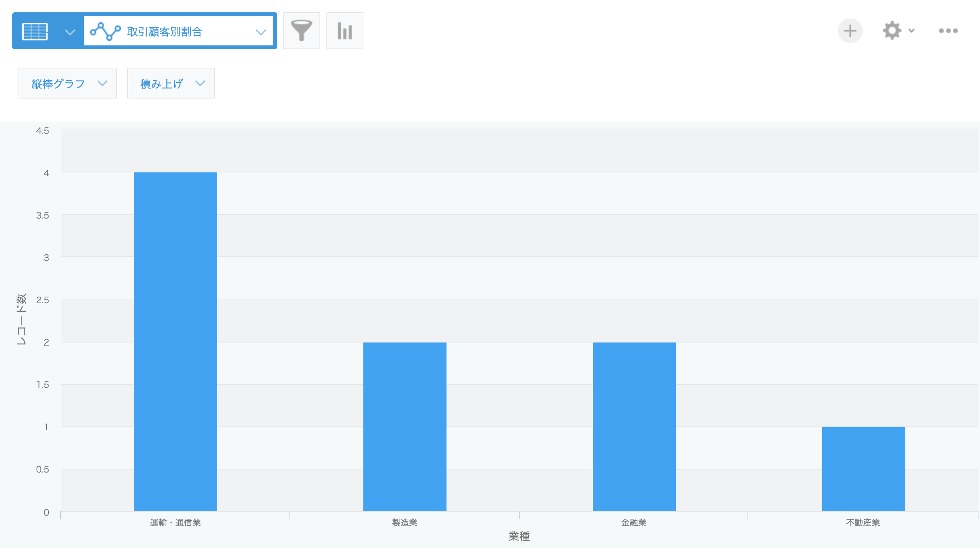Click the 不動産業 axis label
The width and height of the screenshot is (980, 548).
[x=863, y=523]
